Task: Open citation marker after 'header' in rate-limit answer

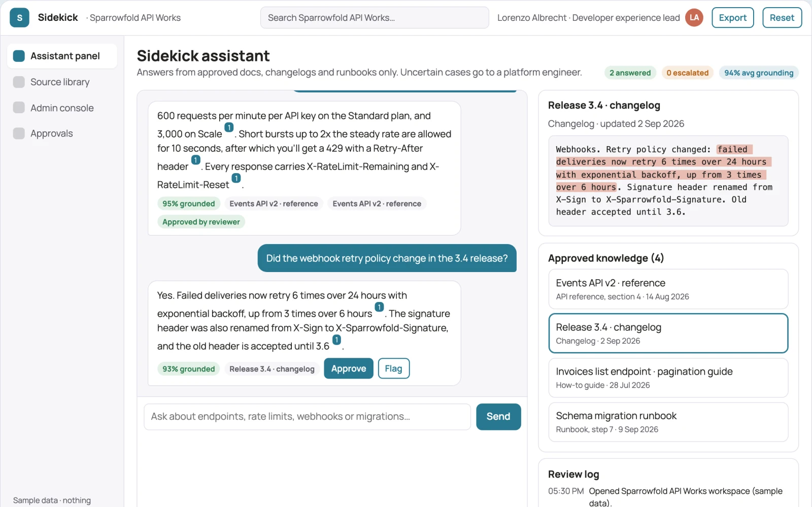Action: pyautogui.click(x=195, y=160)
